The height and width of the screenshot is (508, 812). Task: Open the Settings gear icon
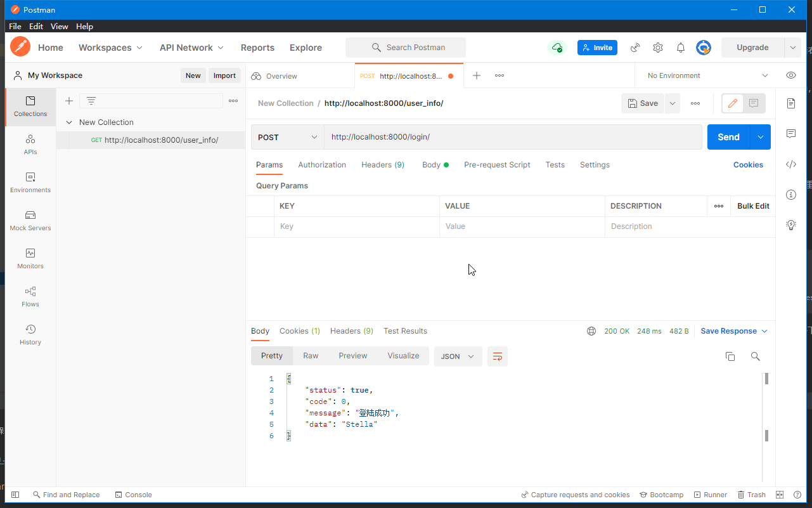658,48
